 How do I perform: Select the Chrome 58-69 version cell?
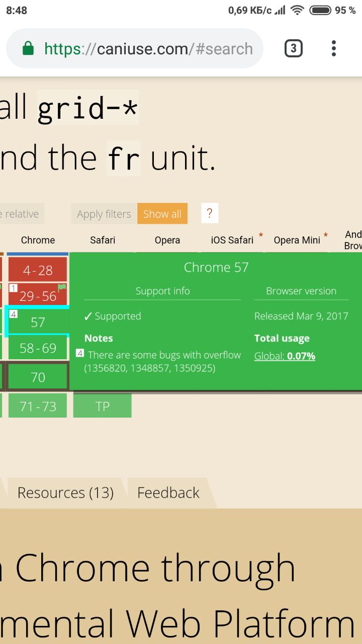pyautogui.click(x=38, y=348)
